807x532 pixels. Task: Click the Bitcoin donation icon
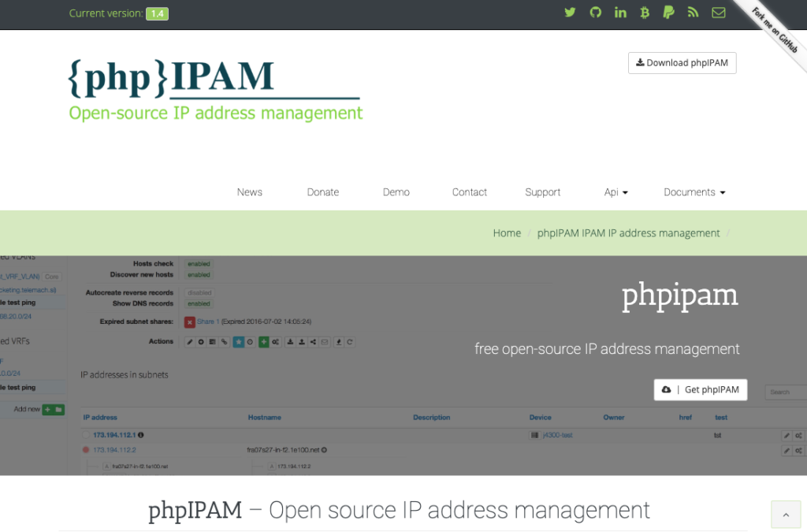point(645,13)
